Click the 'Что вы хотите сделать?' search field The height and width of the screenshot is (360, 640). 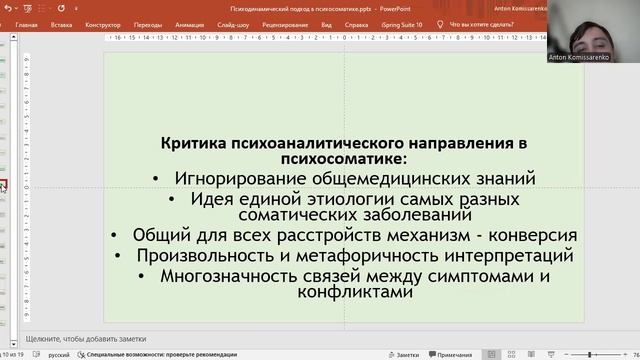pos(482,24)
